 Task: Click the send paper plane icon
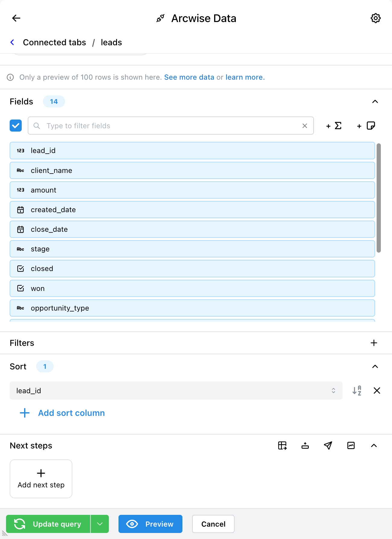click(x=328, y=445)
